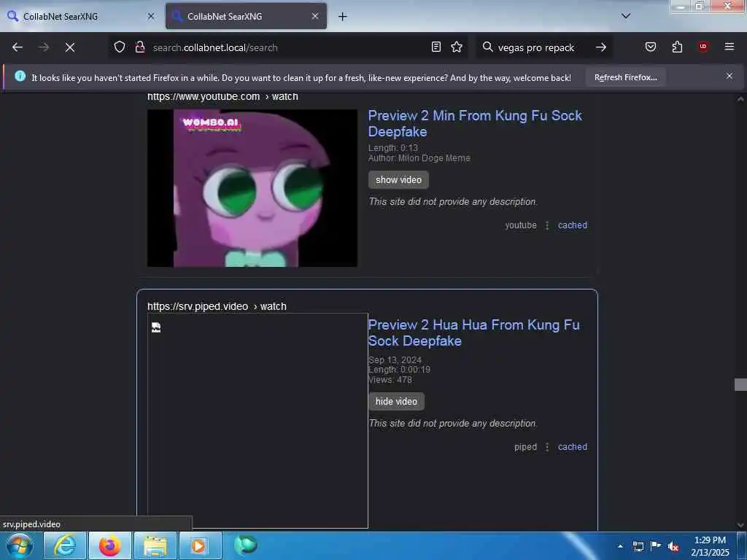
Task: Open Pocket save icon in toolbar
Action: tap(651, 47)
